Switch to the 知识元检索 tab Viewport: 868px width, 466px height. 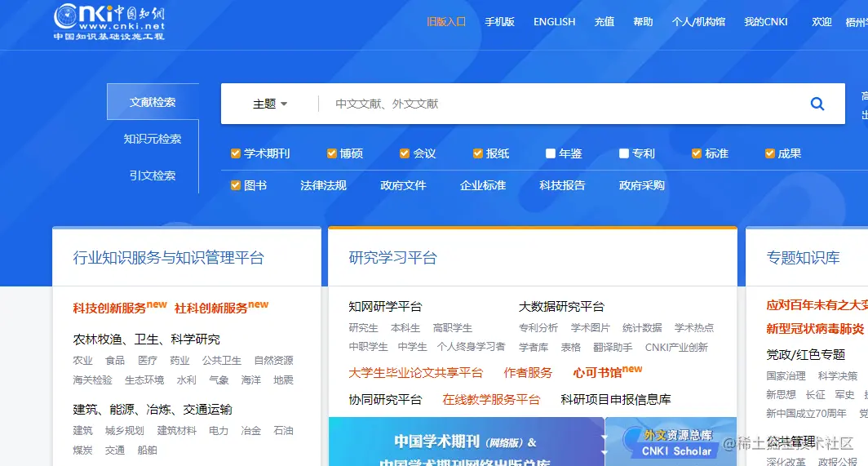[153, 139]
